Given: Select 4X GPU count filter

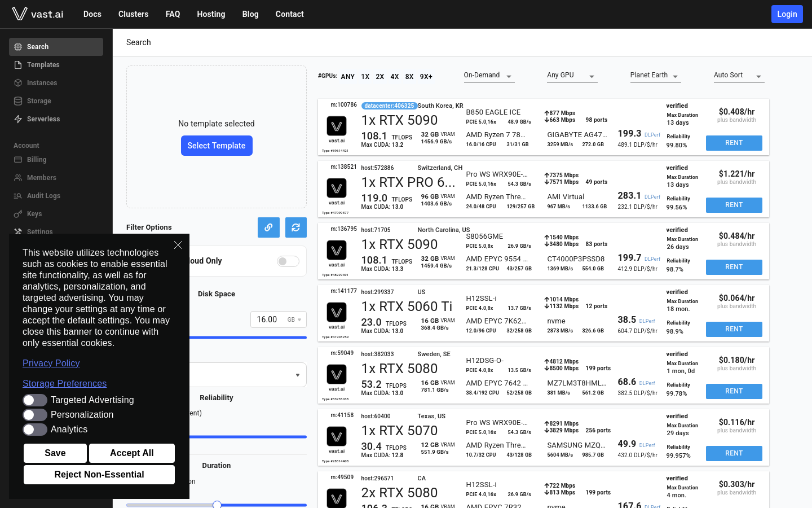Looking at the screenshot, I should point(395,77).
